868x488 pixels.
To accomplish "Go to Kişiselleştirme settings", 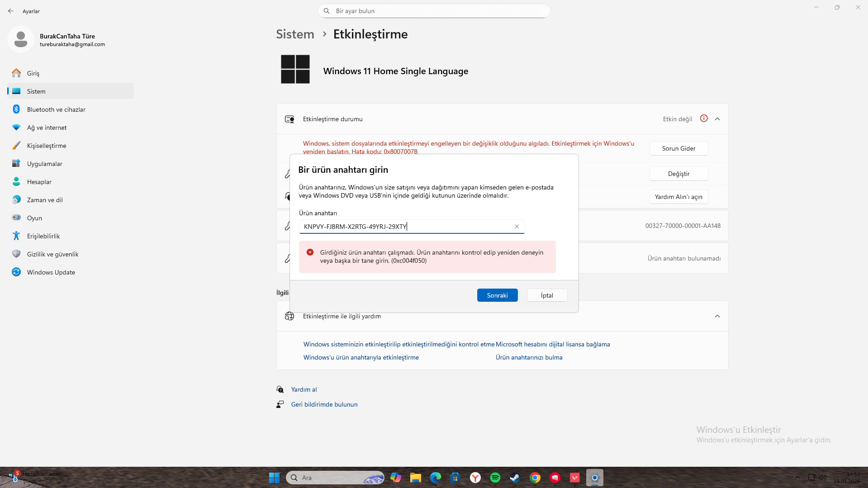I will tap(71, 145).
